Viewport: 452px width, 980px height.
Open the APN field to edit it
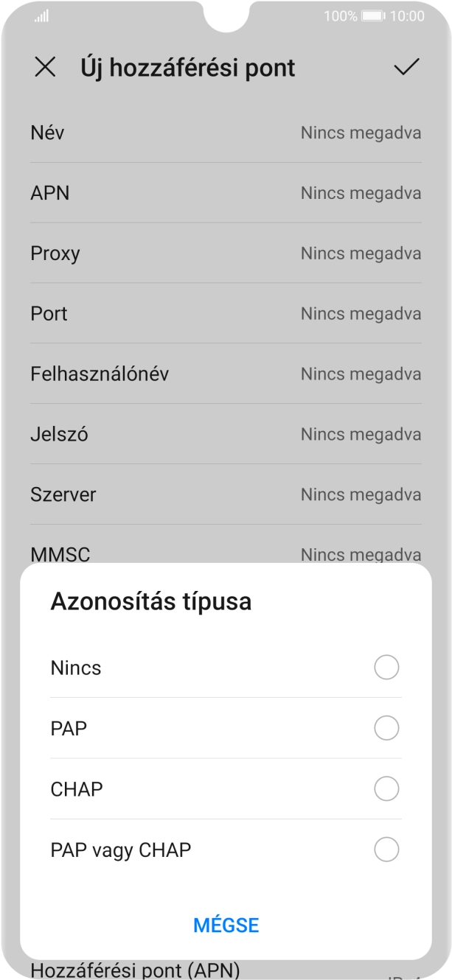[x=226, y=193]
